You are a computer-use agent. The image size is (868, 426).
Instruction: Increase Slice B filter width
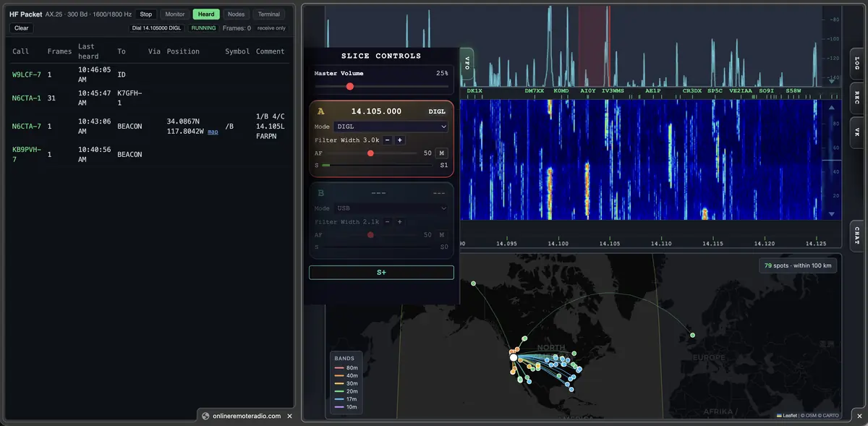click(x=400, y=221)
